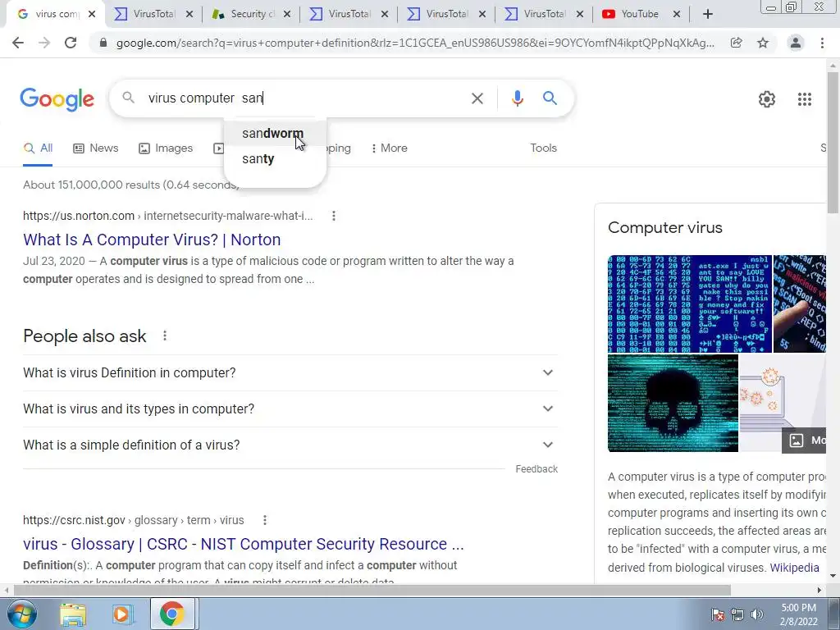View site info via the padlock icon

(x=103, y=43)
